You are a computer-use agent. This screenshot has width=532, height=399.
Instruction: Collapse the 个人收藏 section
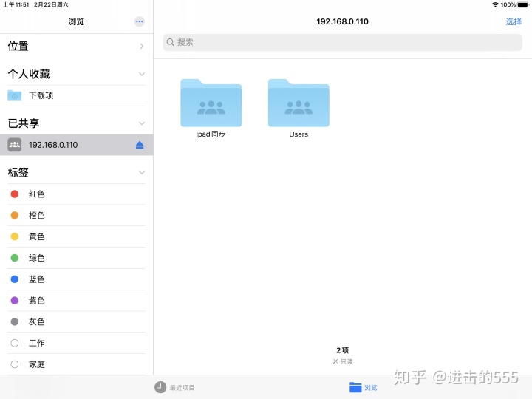click(x=142, y=74)
